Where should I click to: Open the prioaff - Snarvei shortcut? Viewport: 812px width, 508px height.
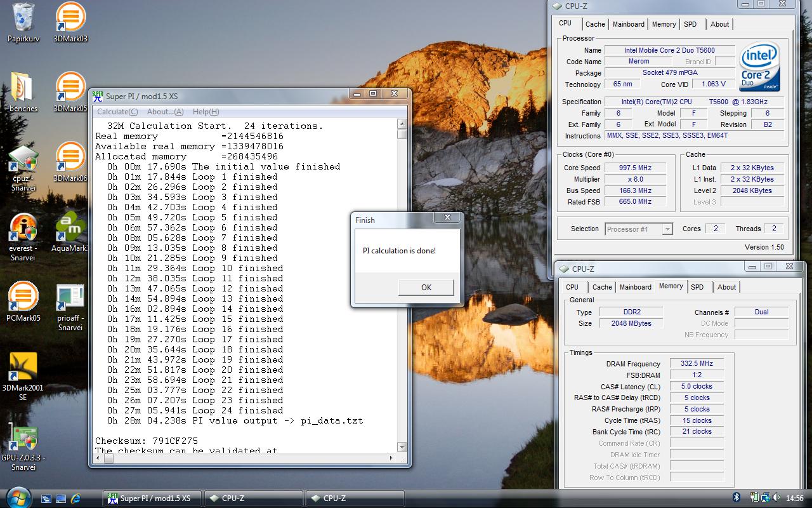coord(70,307)
